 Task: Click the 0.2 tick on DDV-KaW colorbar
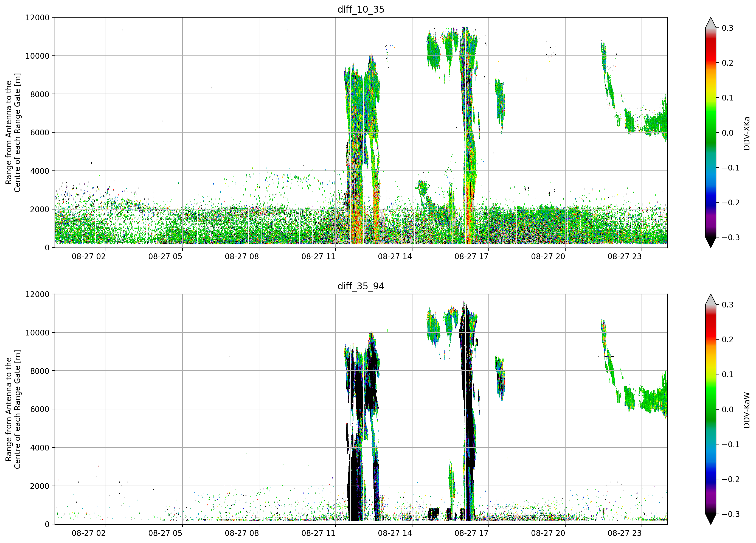coord(728,340)
